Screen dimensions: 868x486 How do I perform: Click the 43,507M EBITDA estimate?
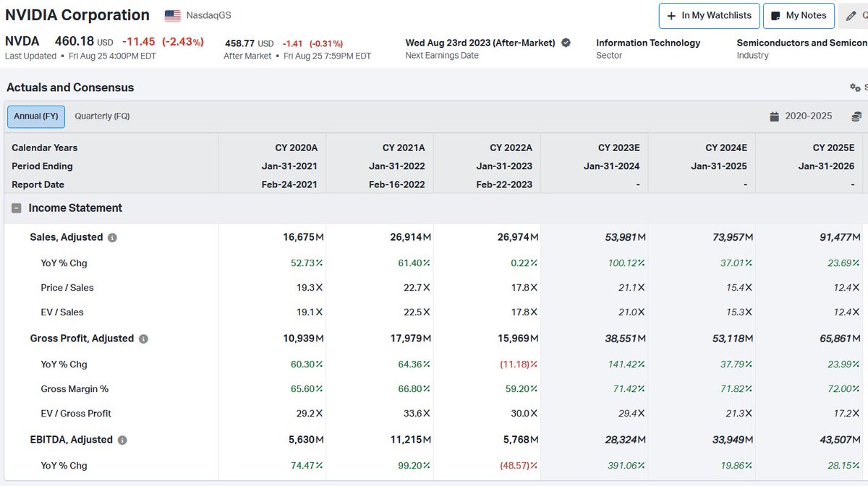pos(841,440)
